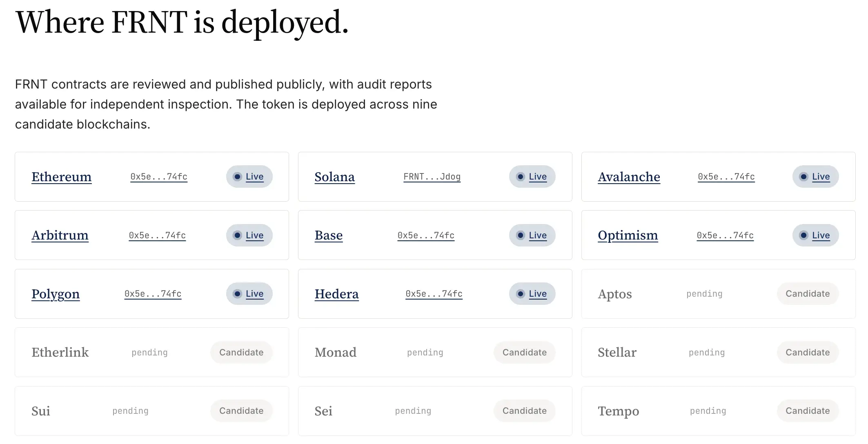Open the Polygon chain link
The height and width of the screenshot is (444, 868).
click(56, 294)
